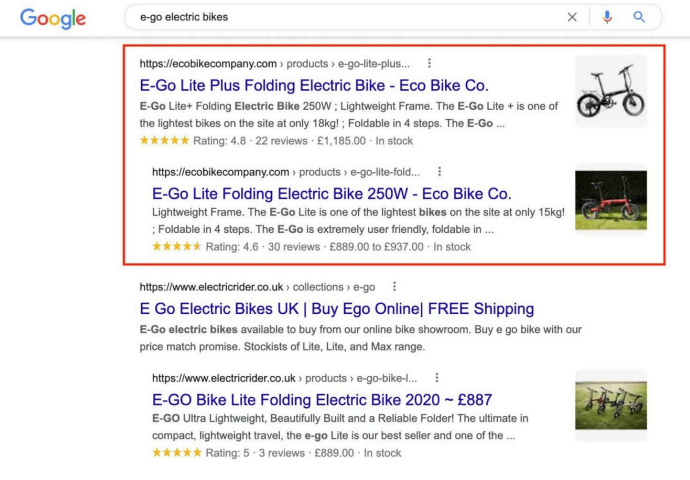Open E Go Electric Bikes UK link

tap(337, 309)
